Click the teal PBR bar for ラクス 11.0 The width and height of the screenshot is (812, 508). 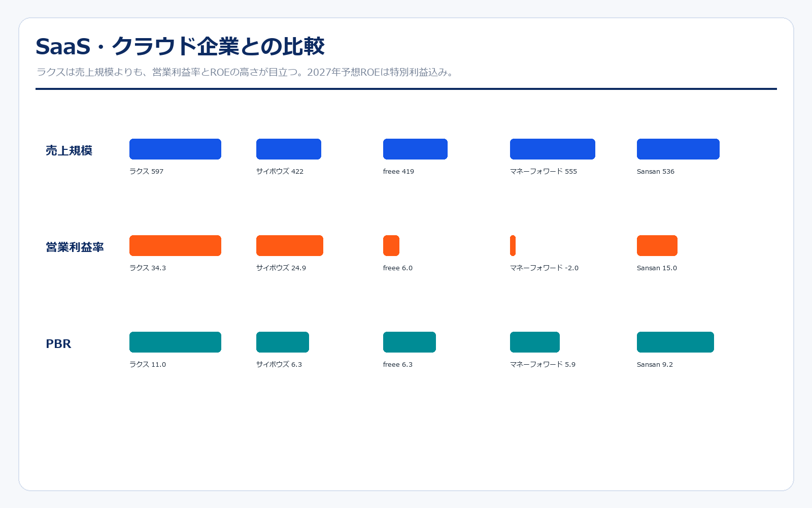(175, 342)
